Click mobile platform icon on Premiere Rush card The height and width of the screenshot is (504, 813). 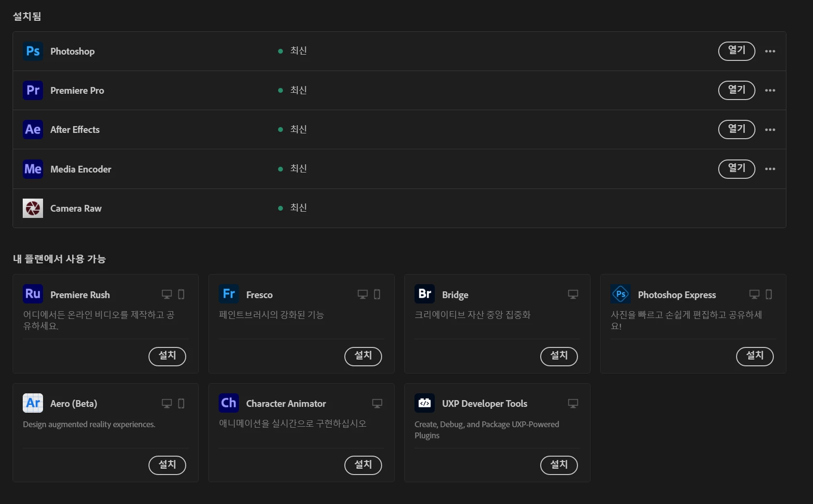pos(181,294)
